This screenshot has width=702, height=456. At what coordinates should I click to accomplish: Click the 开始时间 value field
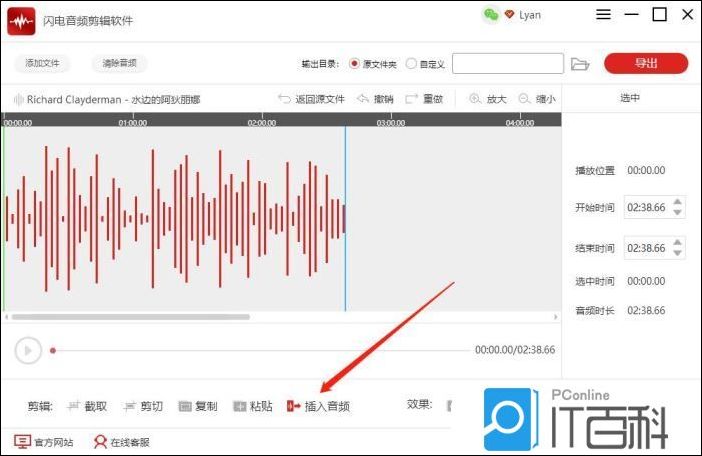646,207
